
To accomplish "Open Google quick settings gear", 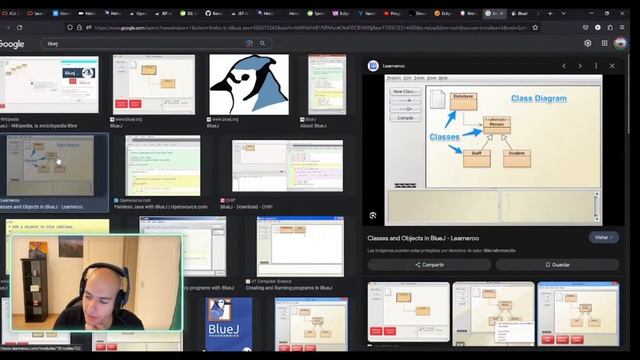I will (x=587, y=43).
